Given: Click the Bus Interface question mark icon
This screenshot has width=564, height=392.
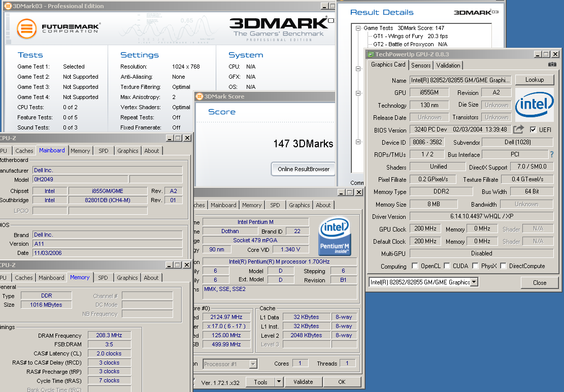Looking at the screenshot, I should click(552, 154).
